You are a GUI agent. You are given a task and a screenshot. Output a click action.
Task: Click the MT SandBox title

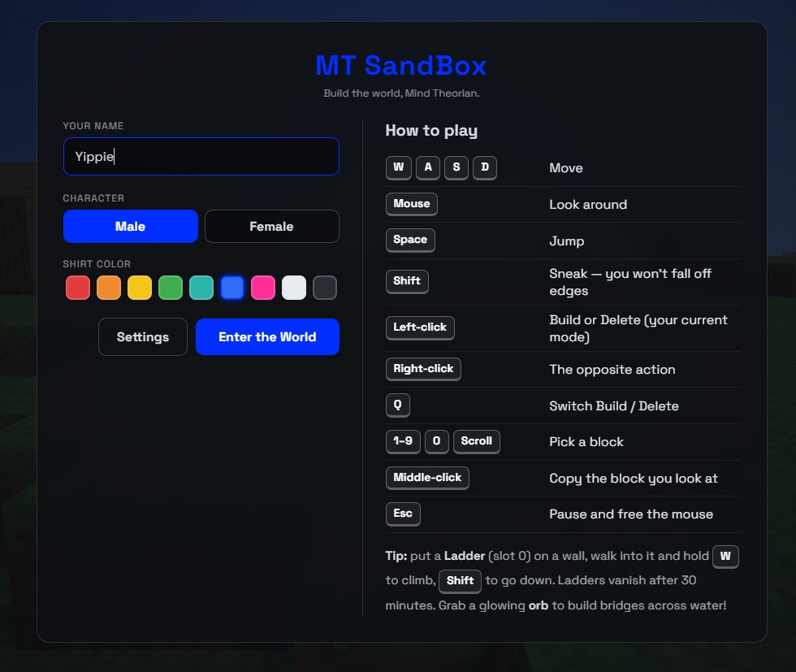[401, 66]
